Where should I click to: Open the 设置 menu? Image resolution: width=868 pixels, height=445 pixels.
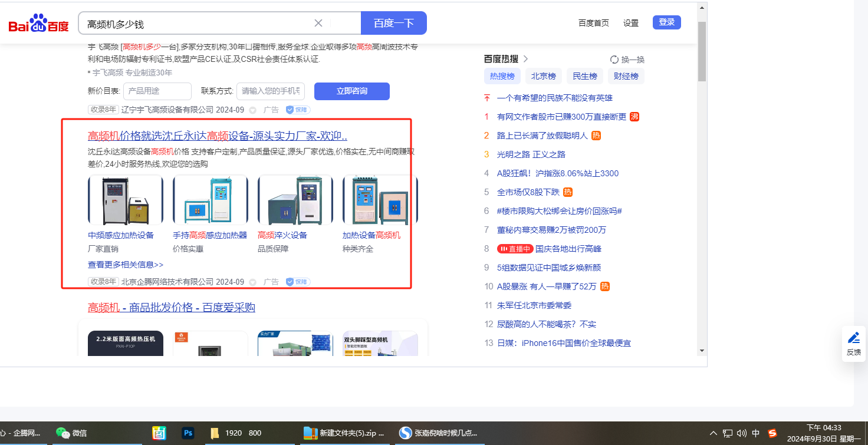(x=631, y=23)
